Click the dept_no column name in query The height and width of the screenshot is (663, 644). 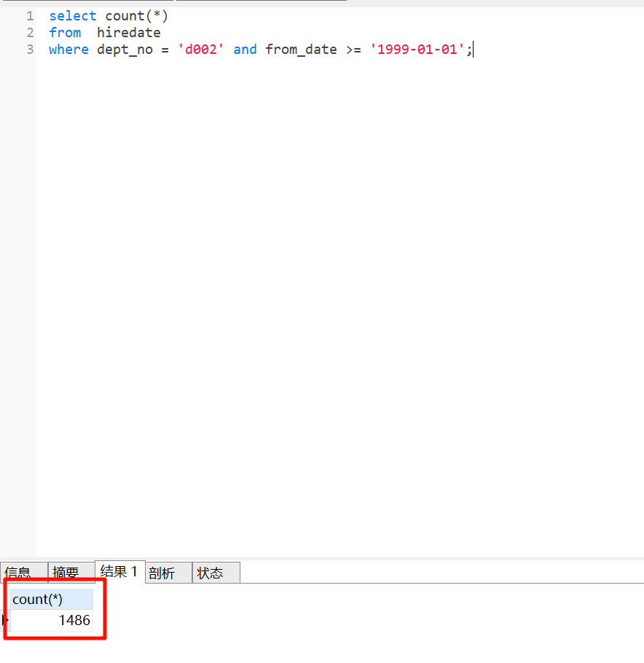125,50
